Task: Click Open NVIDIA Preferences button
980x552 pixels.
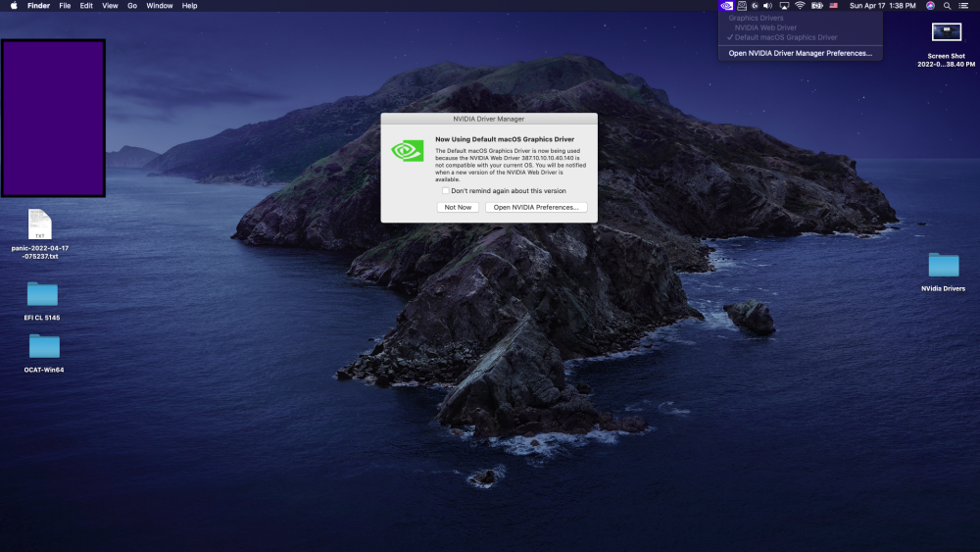Action: click(x=536, y=207)
